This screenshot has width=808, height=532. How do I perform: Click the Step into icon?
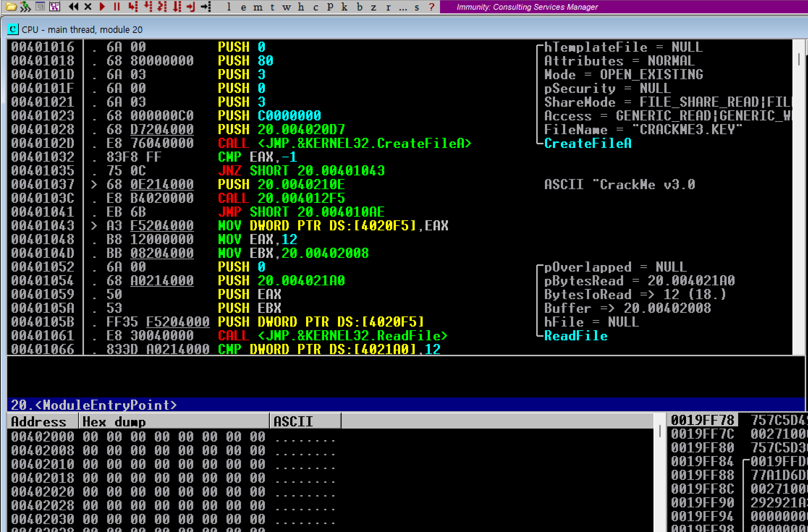tap(133, 7)
